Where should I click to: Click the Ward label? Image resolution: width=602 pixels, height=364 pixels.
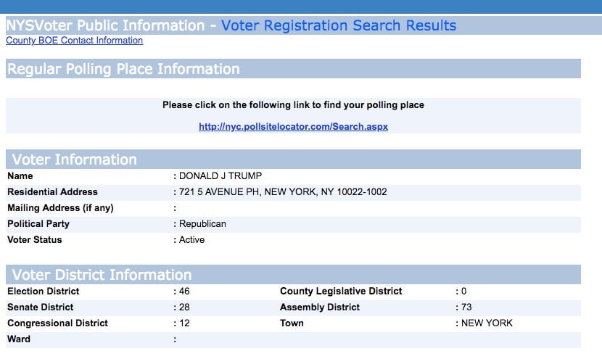[19, 339]
